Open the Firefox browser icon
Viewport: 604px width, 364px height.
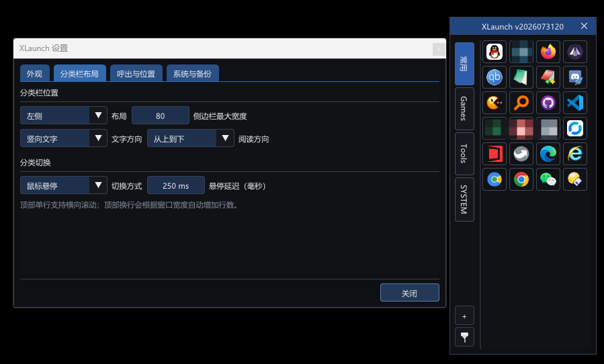tap(548, 52)
